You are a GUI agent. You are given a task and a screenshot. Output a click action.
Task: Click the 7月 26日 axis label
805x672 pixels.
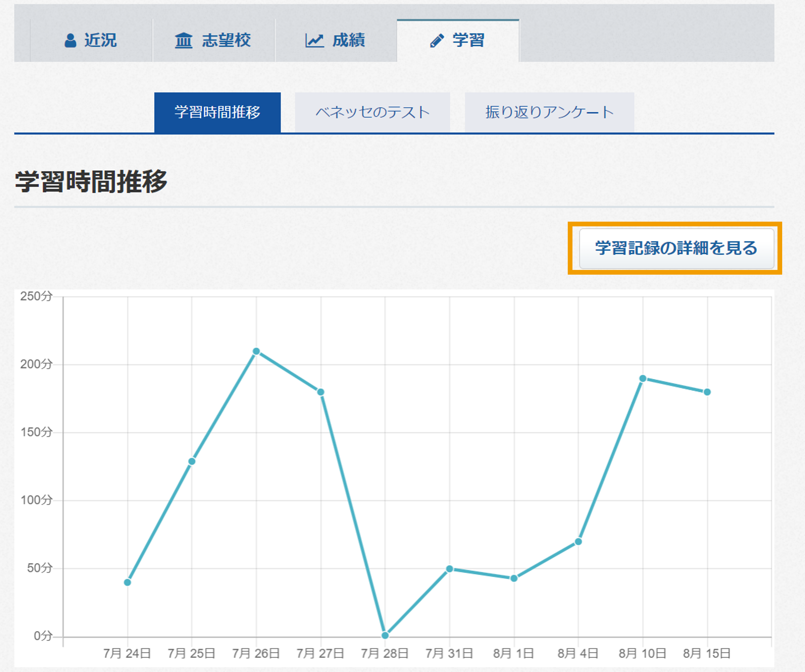[256, 653]
